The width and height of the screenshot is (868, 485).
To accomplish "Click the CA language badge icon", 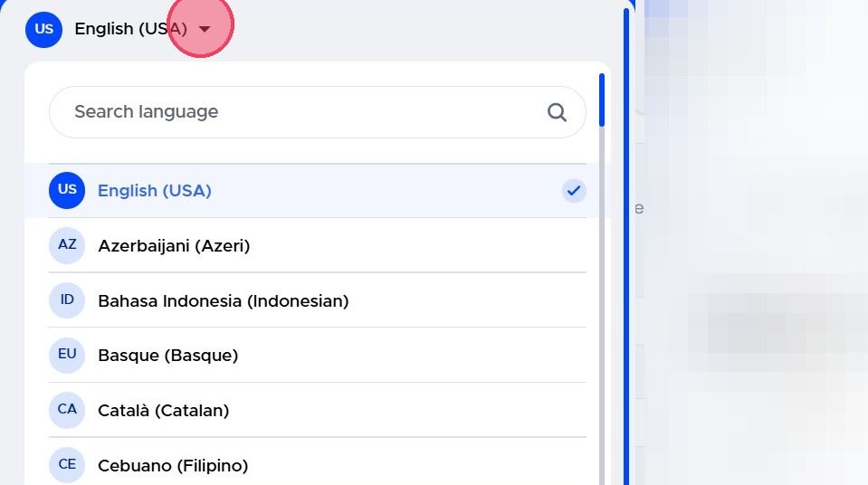I will [67, 410].
